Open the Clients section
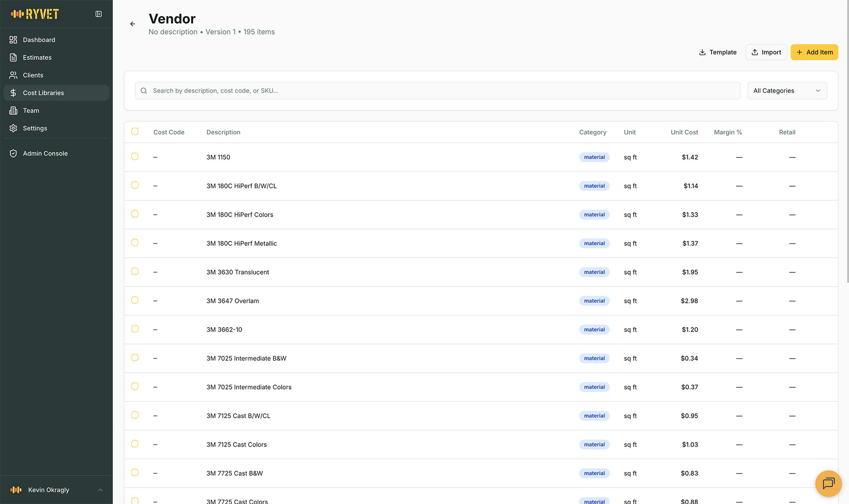The width and height of the screenshot is (849, 504). pyautogui.click(x=33, y=75)
